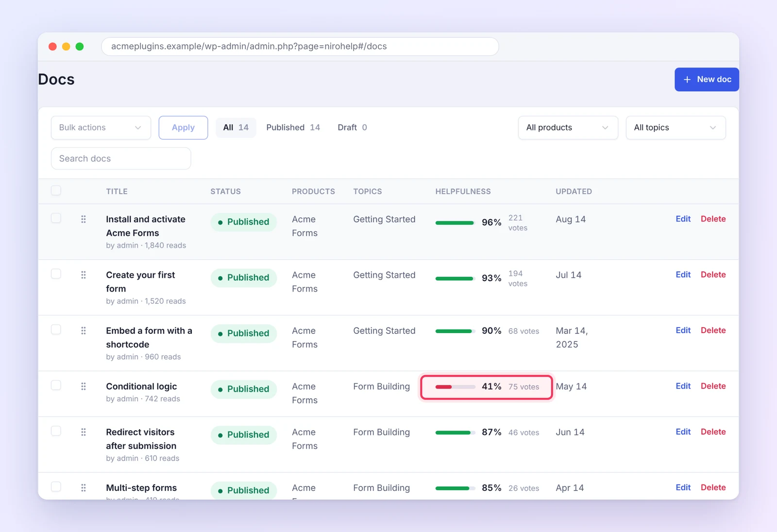
Task: Delete the Install and activate Acme Forms doc
Action: tap(713, 219)
